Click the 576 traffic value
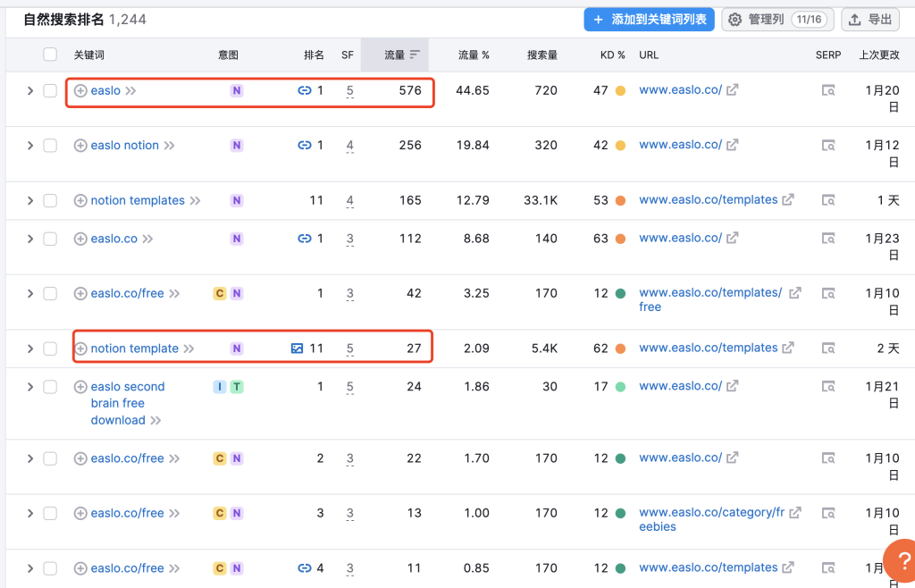Screen dimensions: 915x588 click(x=410, y=90)
